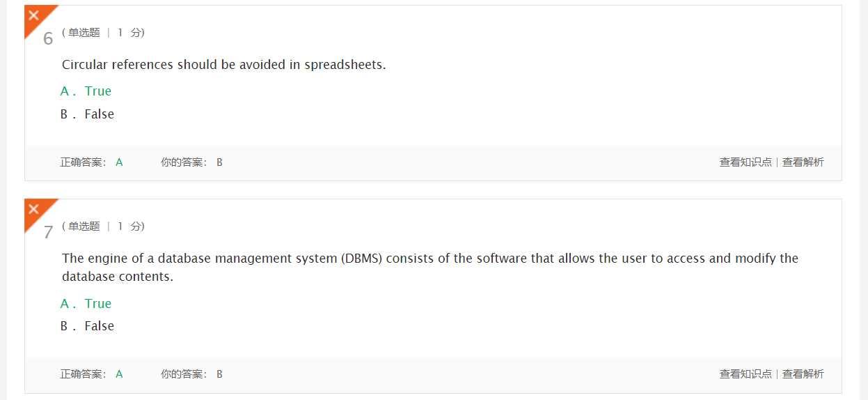This screenshot has height=400, width=868.
Task: Click the 你的答案 B label in question 6
Action: [x=191, y=162]
